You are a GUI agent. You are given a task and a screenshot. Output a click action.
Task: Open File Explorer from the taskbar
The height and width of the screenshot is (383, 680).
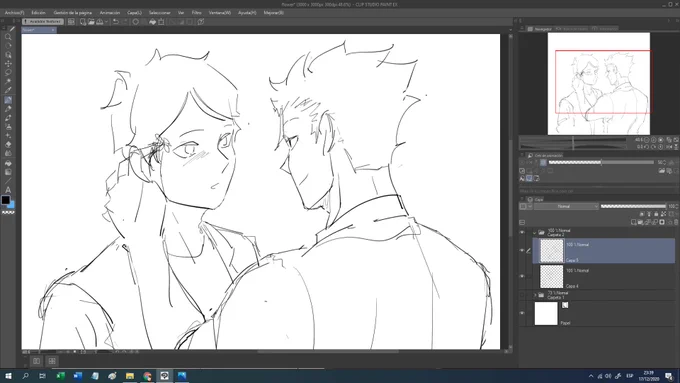point(130,376)
